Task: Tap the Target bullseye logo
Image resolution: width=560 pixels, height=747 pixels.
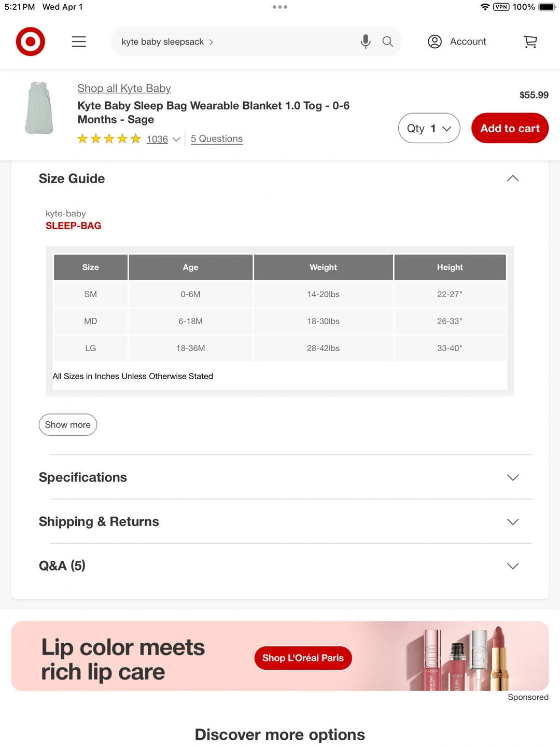Action: coord(31,41)
